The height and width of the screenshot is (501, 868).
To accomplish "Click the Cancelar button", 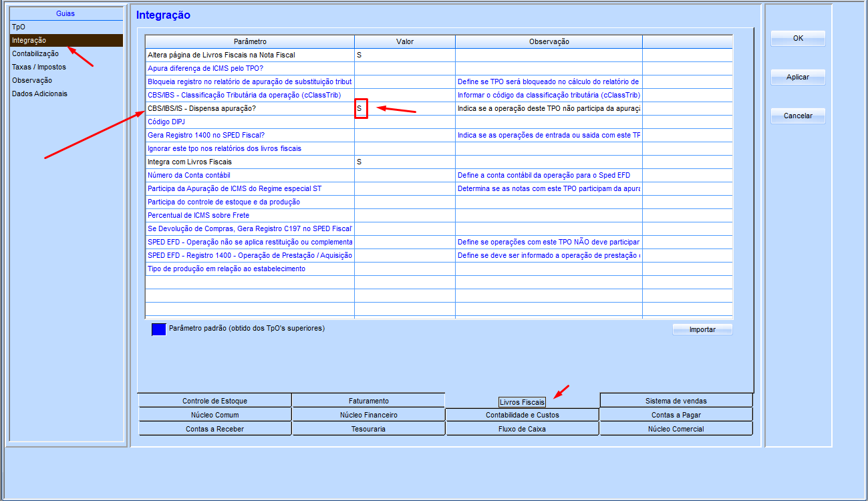I will coord(798,116).
